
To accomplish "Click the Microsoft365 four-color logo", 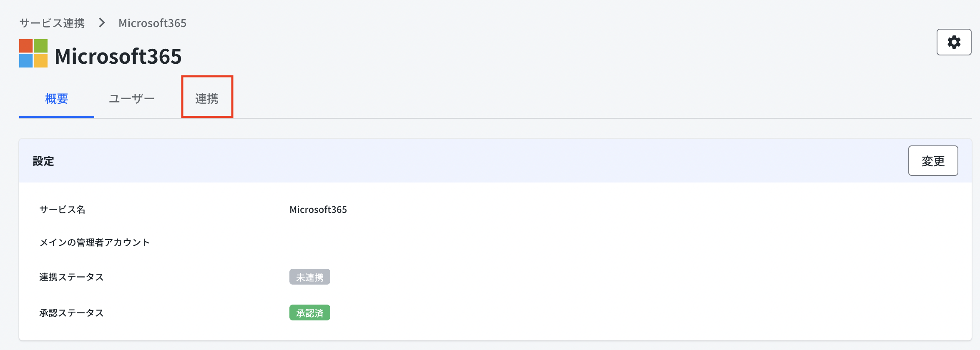I will [33, 53].
